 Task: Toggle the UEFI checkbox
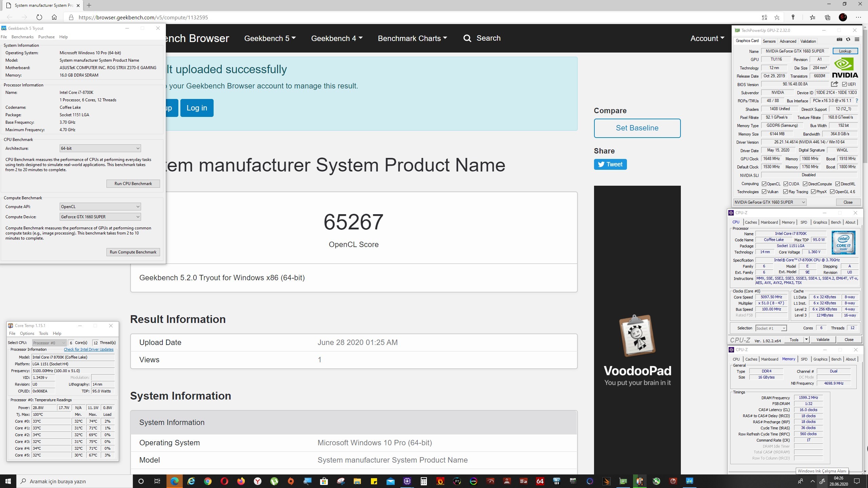click(x=844, y=84)
